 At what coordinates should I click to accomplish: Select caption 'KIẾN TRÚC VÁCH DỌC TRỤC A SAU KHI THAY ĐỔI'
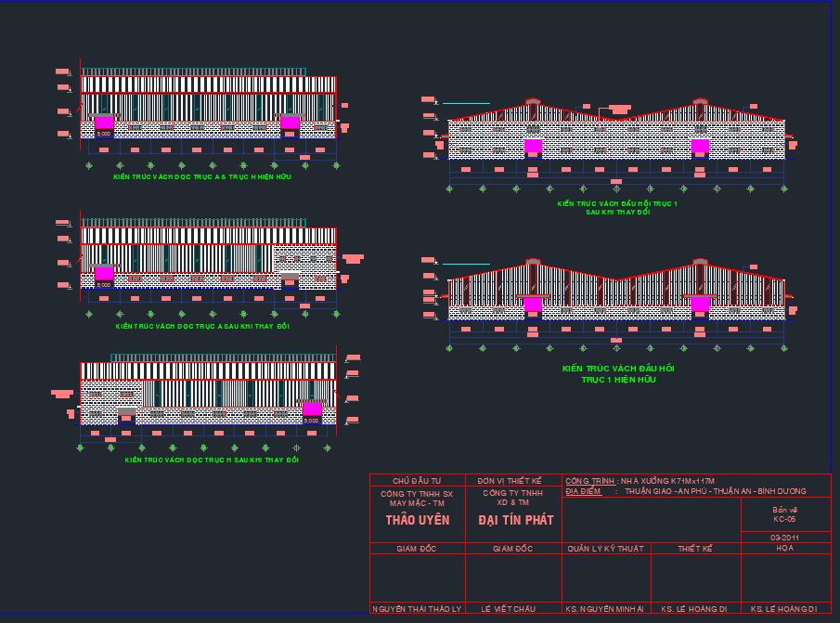click(202, 326)
